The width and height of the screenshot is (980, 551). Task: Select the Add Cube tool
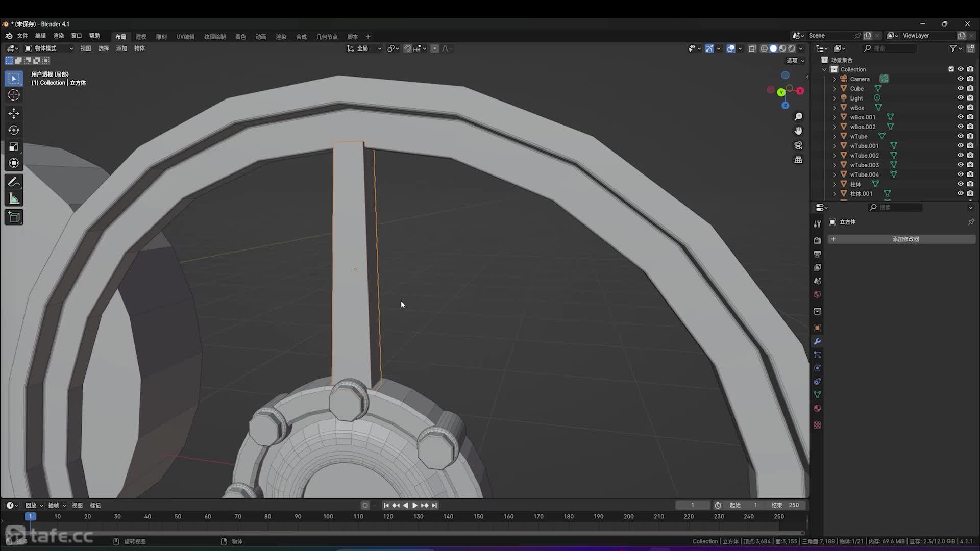(x=14, y=217)
